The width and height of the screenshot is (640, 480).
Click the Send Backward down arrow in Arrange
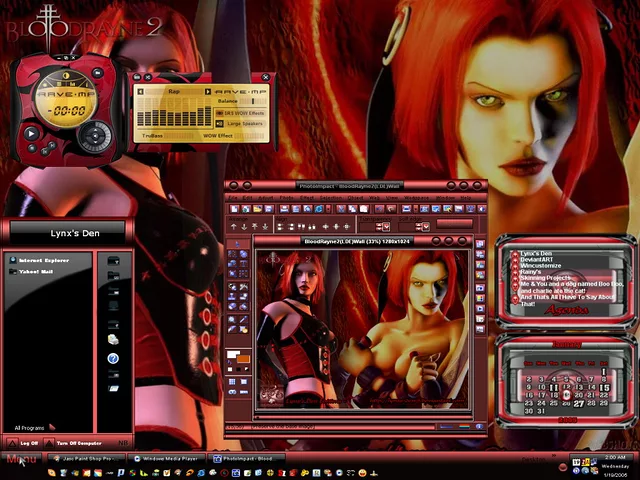point(244,227)
